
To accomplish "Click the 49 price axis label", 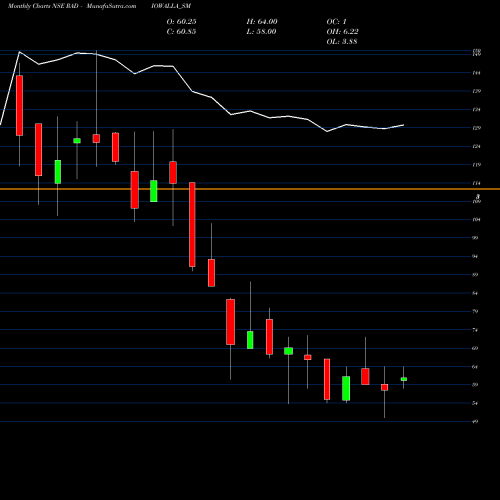I will click(475, 422).
